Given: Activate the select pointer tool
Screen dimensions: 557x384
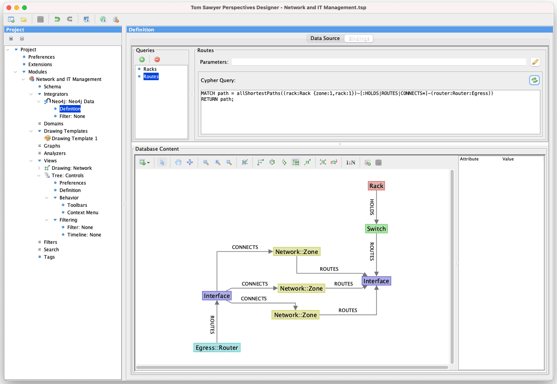Looking at the screenshot, I should 162,162.
